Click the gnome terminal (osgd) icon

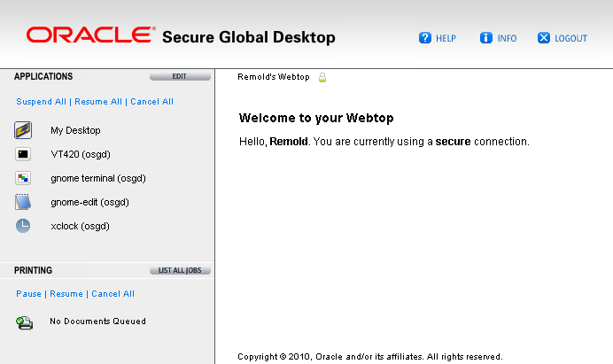point(23,178)
